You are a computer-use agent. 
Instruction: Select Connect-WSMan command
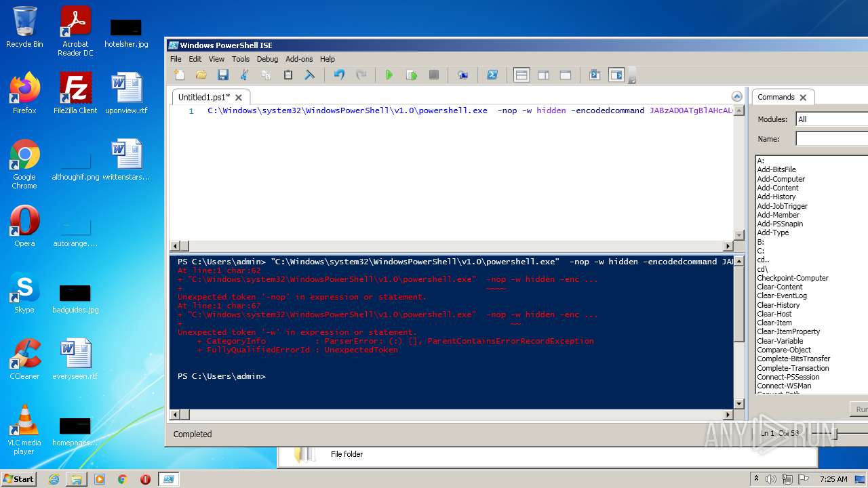point(784,386)
